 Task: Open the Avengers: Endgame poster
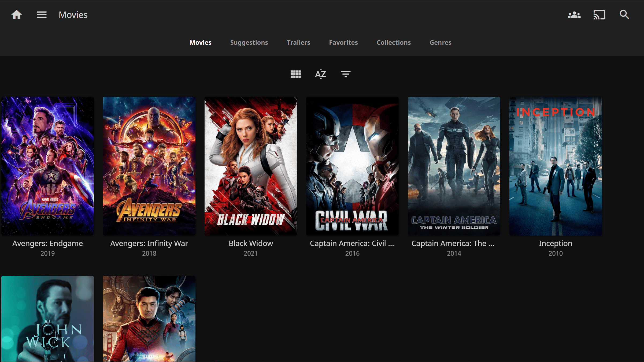[x=47, y=166]
